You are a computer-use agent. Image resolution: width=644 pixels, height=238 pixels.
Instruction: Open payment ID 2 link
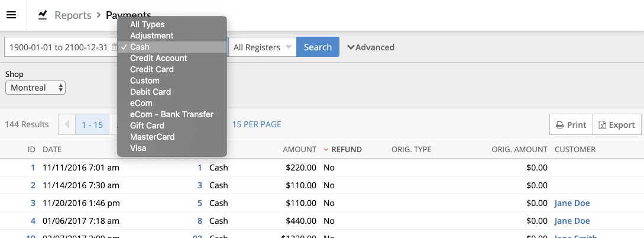click(x=33, y=185)
